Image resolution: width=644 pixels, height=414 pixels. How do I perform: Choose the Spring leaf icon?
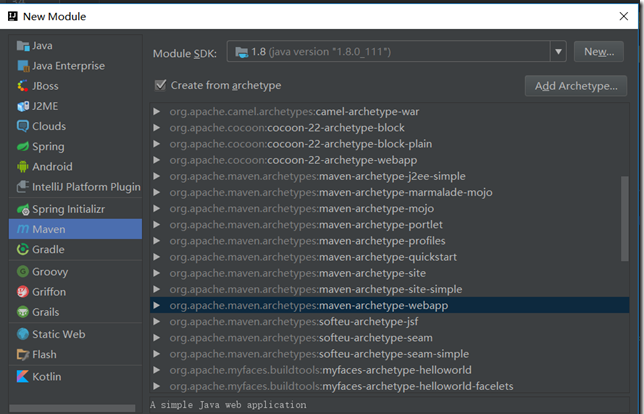tap(23, 146)
